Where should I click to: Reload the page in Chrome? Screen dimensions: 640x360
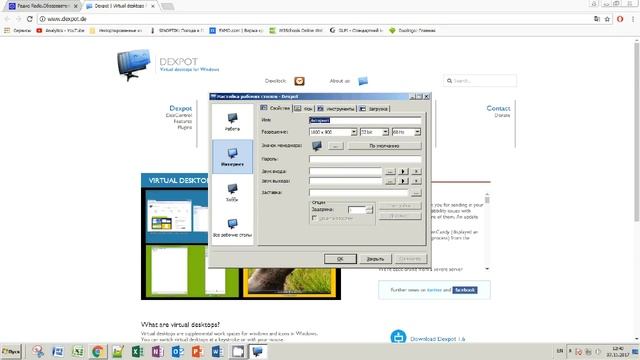29,19
